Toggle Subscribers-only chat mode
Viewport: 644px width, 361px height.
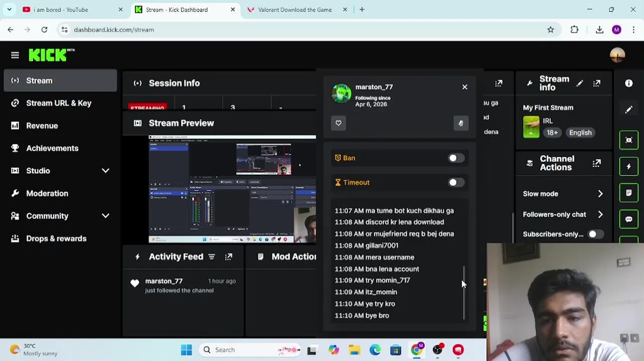tap(595, 234)
